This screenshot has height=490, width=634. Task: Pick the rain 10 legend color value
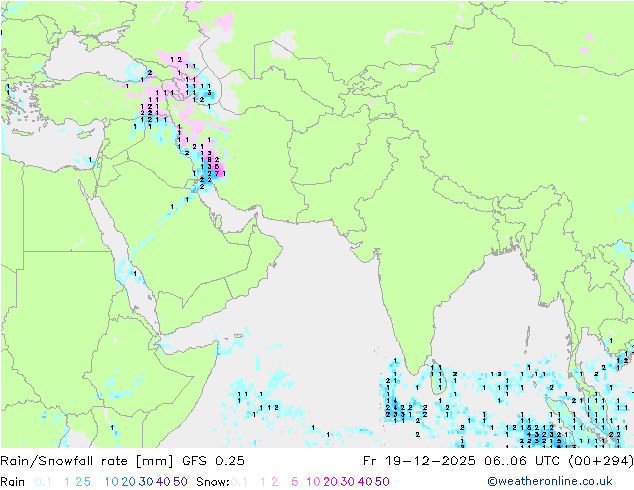click(112, 482)
